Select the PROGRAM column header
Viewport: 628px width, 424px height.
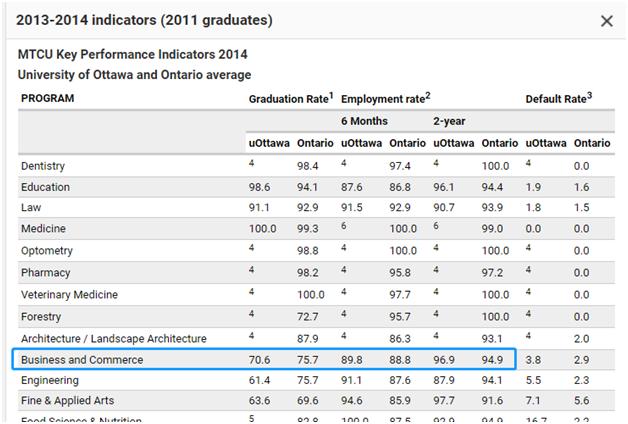[48, 99]
